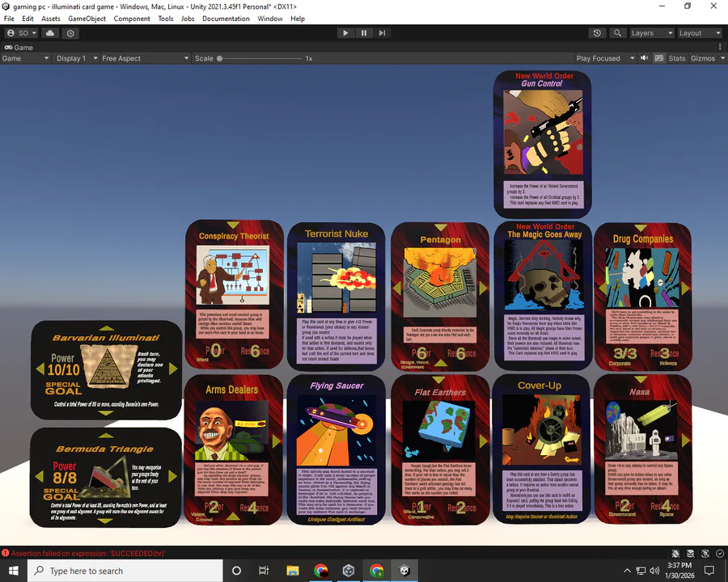The image size is (728, 582).
Task: Toggle the mute audio speaker icon
Action: (x=645, y=58)
